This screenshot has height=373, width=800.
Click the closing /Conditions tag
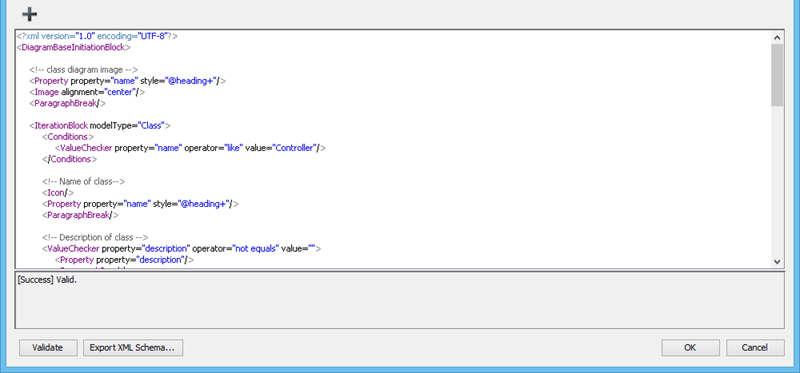point(69,159)
